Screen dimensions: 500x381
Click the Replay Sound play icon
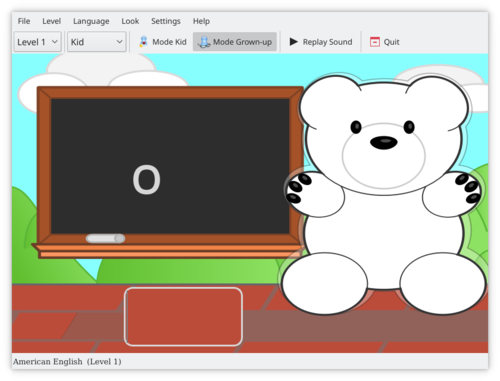[293, 42]
